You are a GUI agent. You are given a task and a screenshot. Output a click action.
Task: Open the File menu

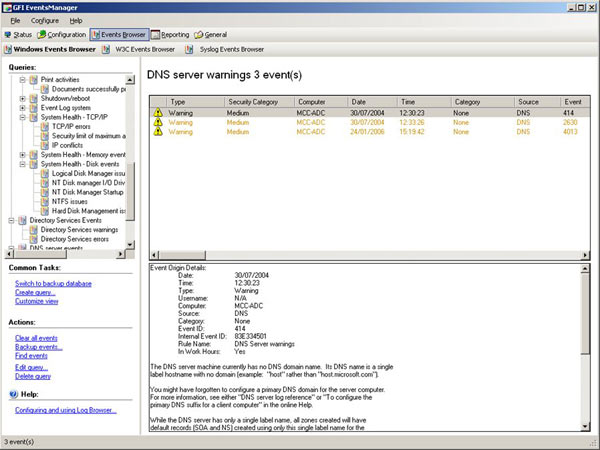15,21
